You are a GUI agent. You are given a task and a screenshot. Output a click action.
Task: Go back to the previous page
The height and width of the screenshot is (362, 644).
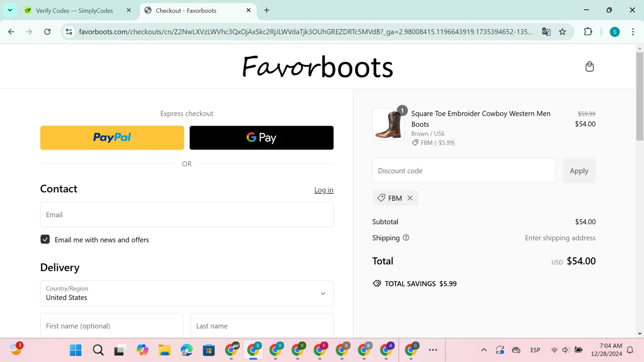(11, 32)
